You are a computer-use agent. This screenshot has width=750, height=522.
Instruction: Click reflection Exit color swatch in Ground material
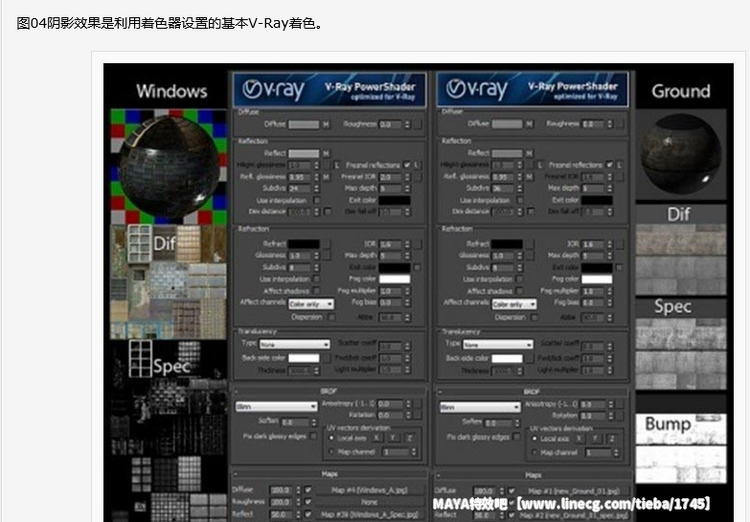pyautogui.click(x=597, y=200)
